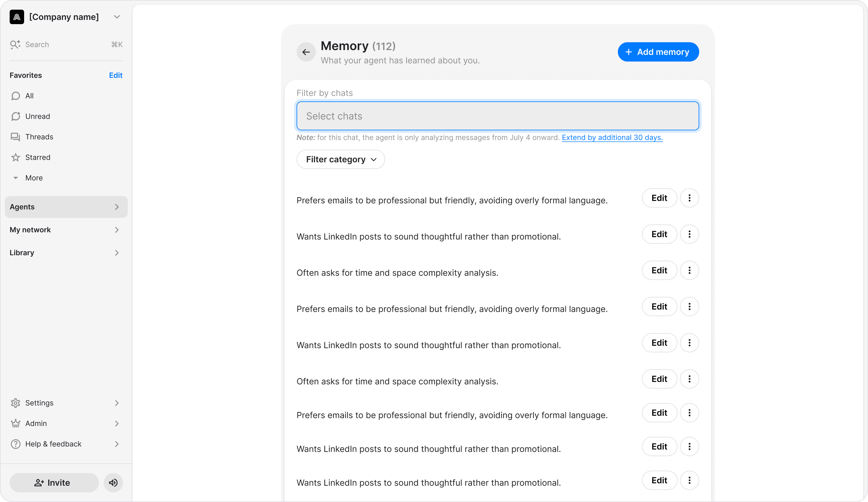The image size is (868, 502).
Task: Open three-dot menu for the second 'Often asks' memory
Action: click(689, 379)
